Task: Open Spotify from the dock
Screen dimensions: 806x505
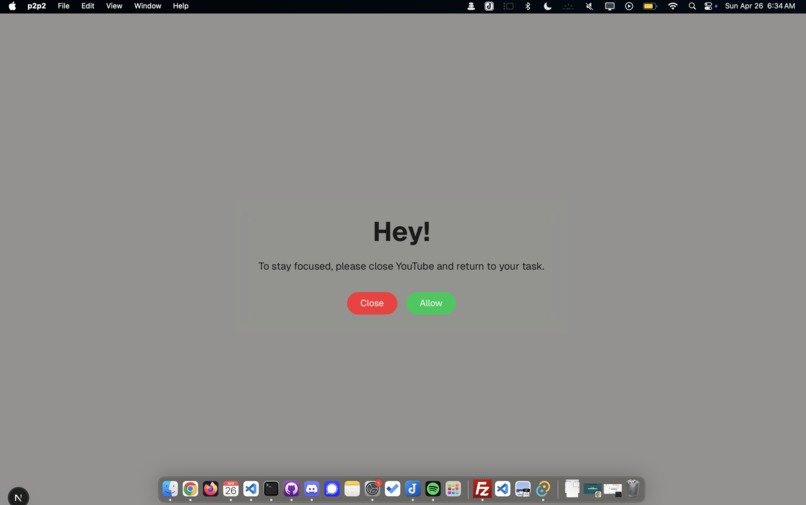Action: 433,489
